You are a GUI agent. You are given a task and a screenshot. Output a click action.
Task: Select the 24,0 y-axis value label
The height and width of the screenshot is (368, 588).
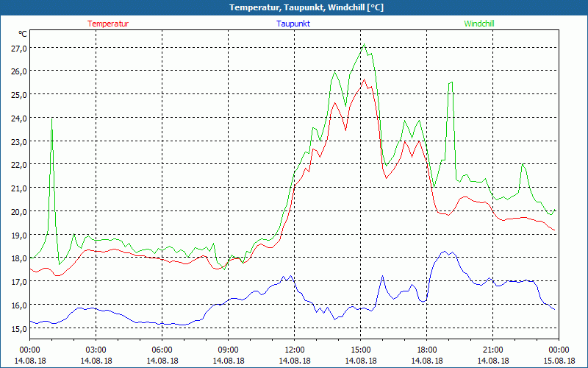point(18,118)
